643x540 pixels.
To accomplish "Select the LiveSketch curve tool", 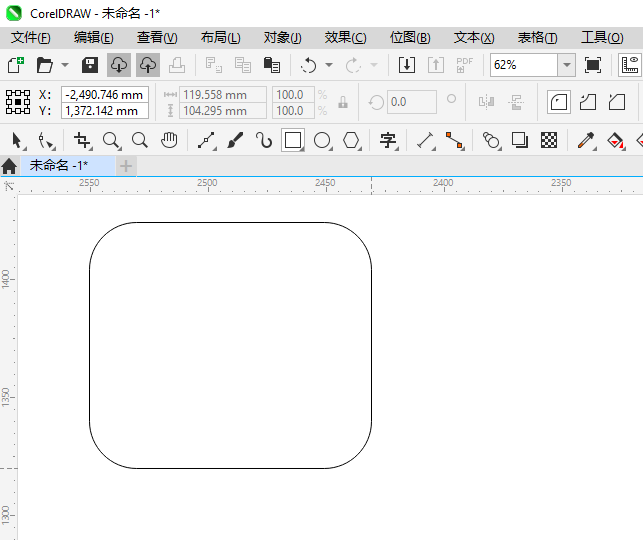I will pyautogui.click(x=264, y=140).
